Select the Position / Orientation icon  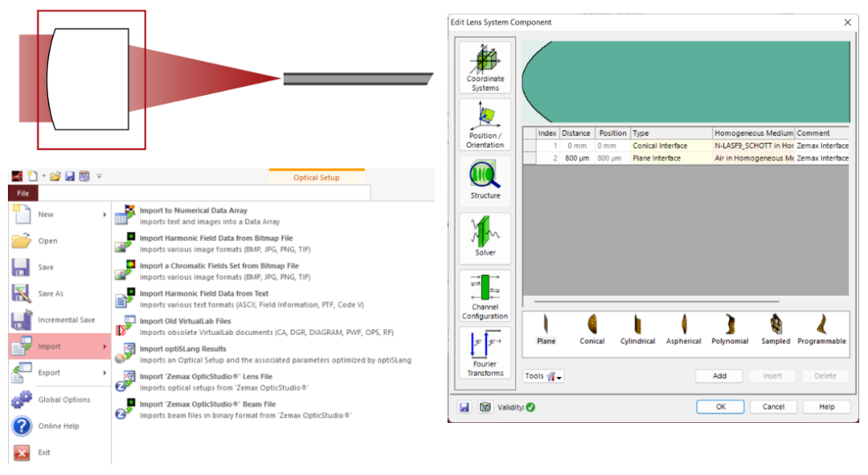pyautogui.click(x=485, y=125)
